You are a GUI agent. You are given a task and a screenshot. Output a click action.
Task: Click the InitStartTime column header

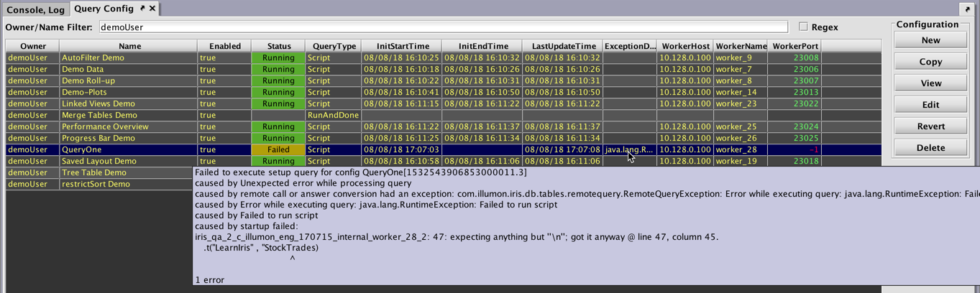click(x=401, y=46)
